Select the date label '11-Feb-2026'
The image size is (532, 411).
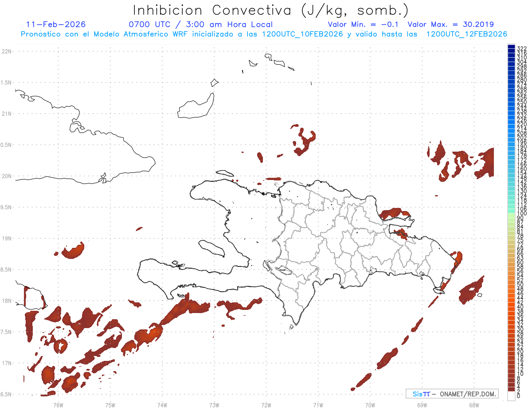[56, 24]
